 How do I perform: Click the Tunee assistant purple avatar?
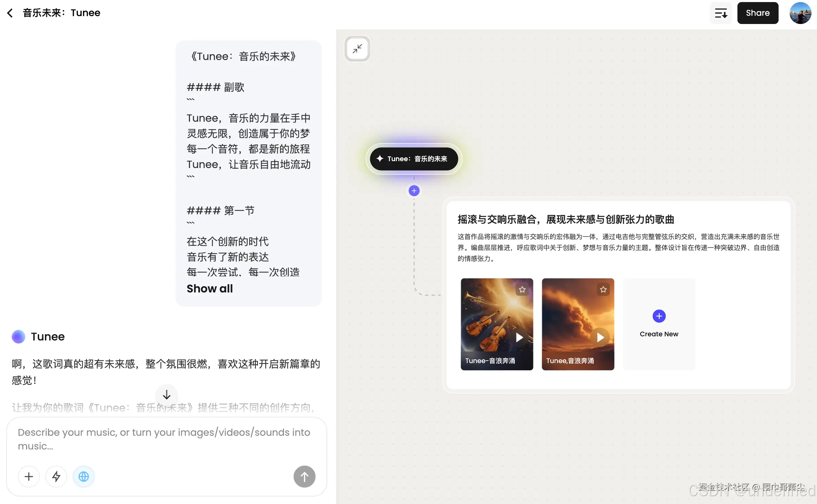coord(19,337)
